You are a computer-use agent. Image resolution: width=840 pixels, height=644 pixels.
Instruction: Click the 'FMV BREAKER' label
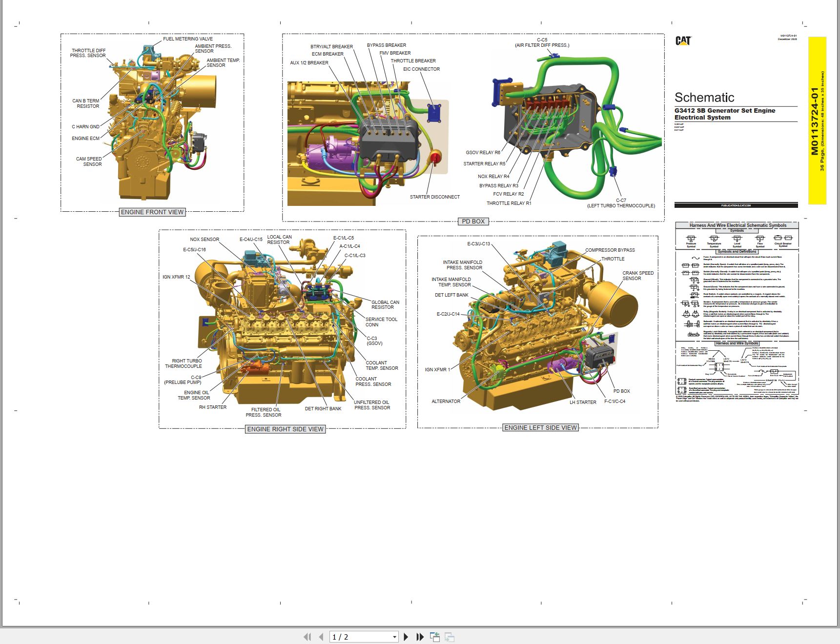(x=395, y=53)
